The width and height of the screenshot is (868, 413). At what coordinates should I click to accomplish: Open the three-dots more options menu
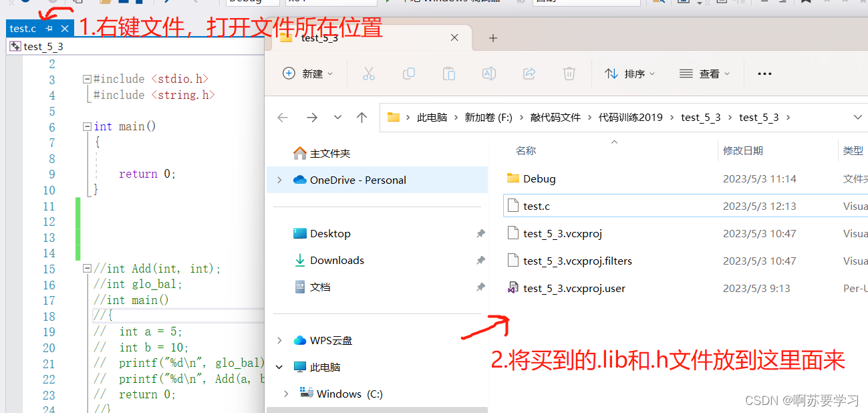765,74
